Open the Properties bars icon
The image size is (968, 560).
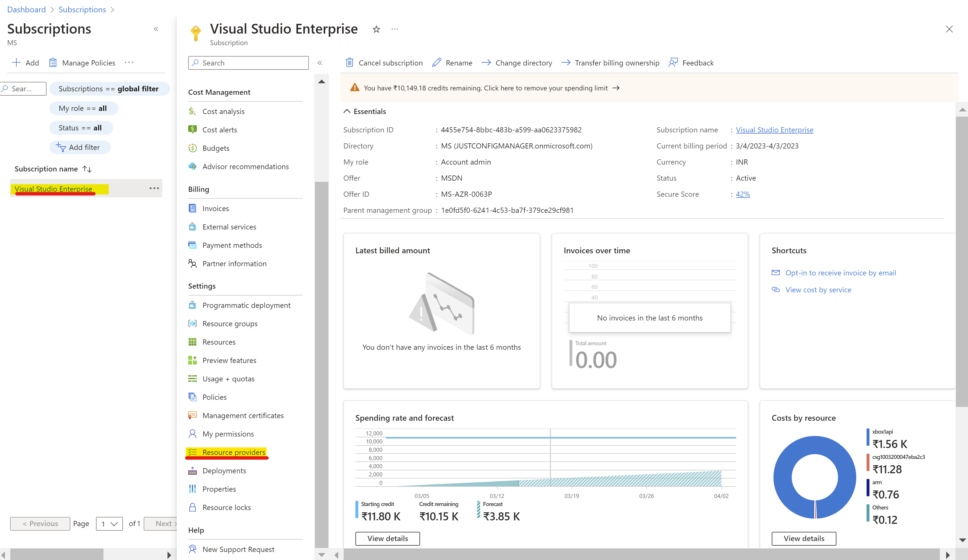(x=193, y=489)
